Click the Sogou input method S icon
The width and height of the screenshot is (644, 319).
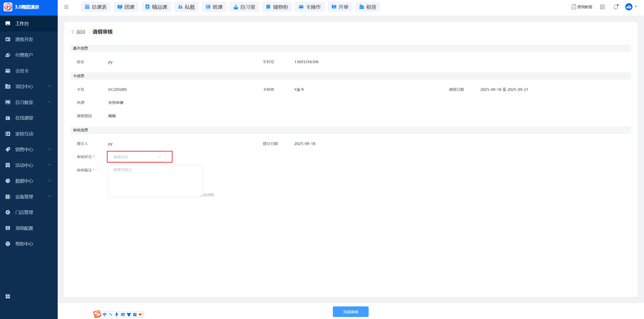(97, 314)
